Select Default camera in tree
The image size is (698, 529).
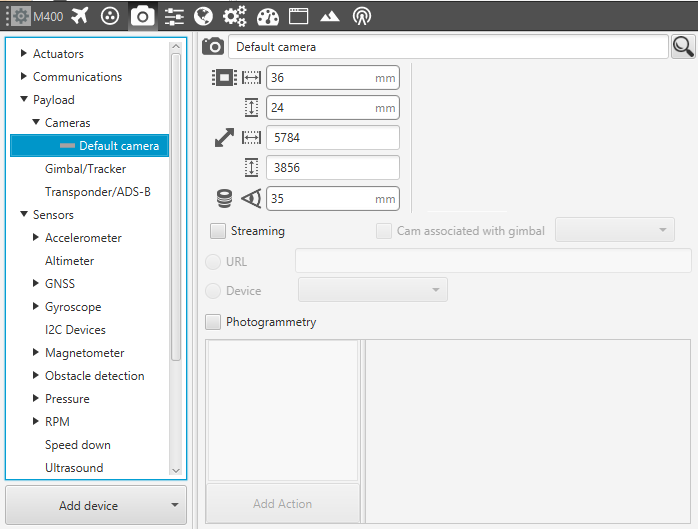[89, 146]
